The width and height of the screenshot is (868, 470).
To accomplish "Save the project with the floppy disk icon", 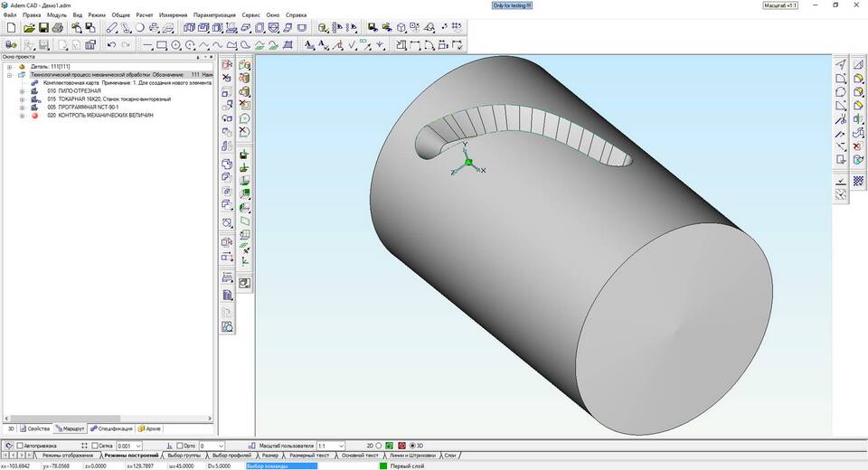I will 43,28.
